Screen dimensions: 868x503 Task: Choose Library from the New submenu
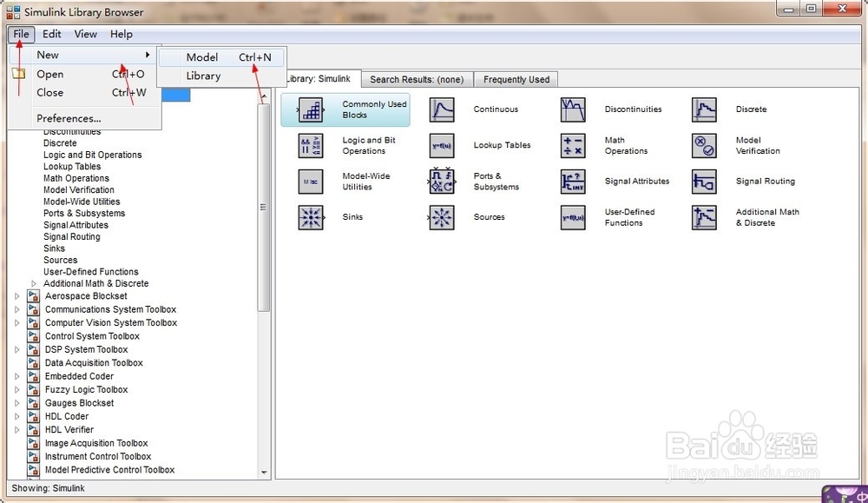[x=221, y=76]
